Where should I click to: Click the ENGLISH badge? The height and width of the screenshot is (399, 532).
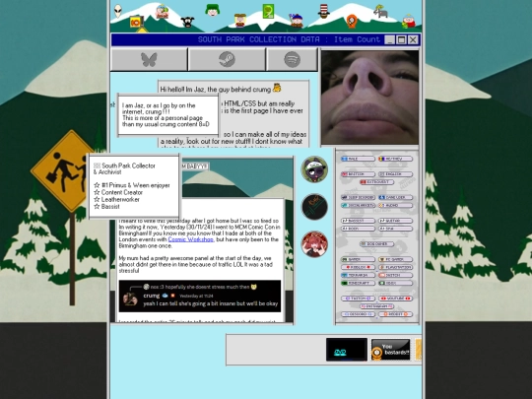[396, 174]
